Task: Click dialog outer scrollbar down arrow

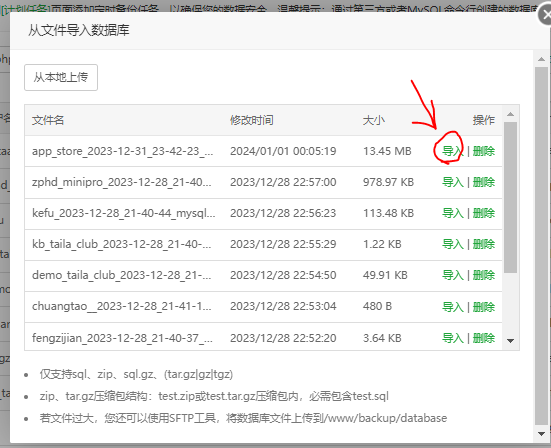Action: (x=541, y=434)
